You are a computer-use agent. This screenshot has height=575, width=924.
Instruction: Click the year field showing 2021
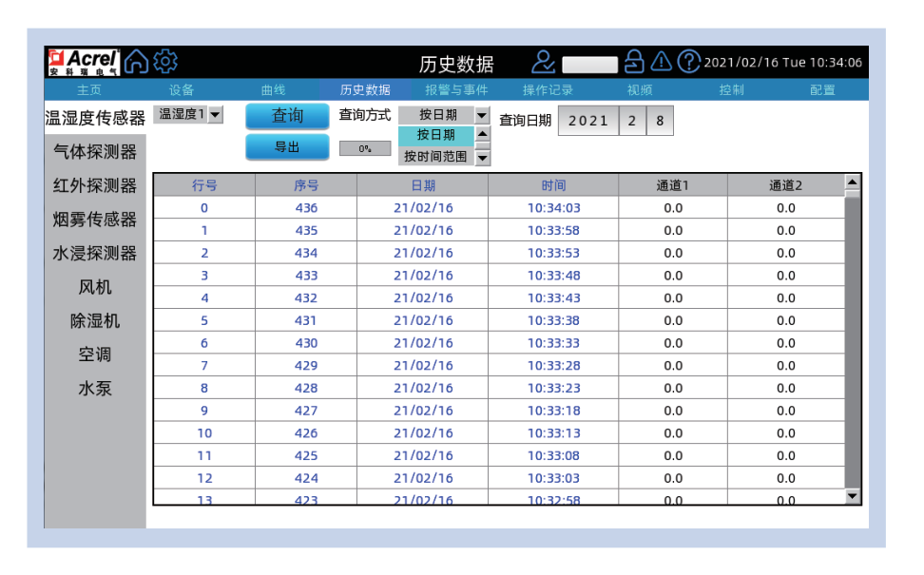click(587, 121)
